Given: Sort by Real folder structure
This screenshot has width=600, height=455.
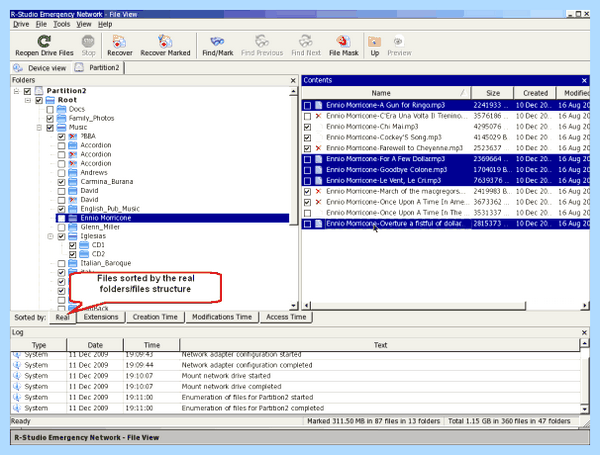Looking at the screenshot, I should pos(62,318).
